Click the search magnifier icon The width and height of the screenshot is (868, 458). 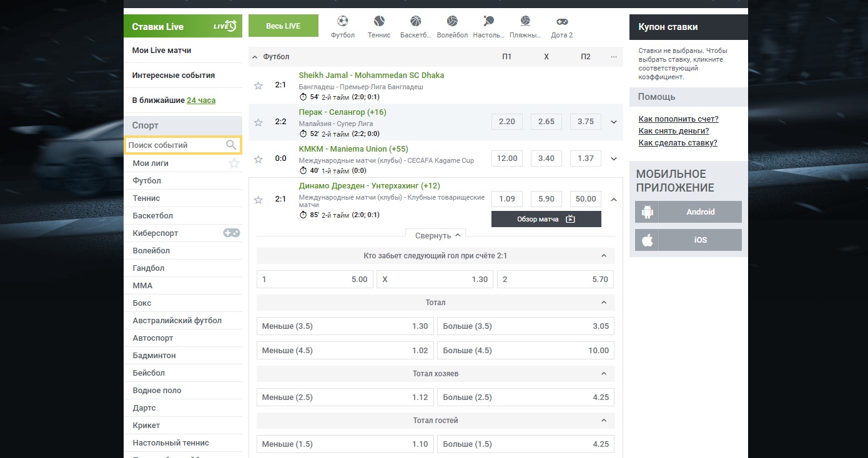(x=231, y=145)
